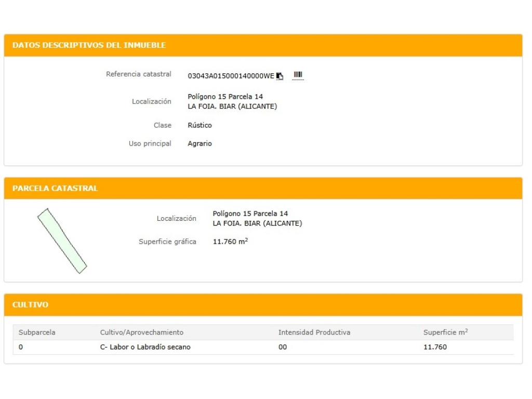Click the Rústico class value

[200, 125]
